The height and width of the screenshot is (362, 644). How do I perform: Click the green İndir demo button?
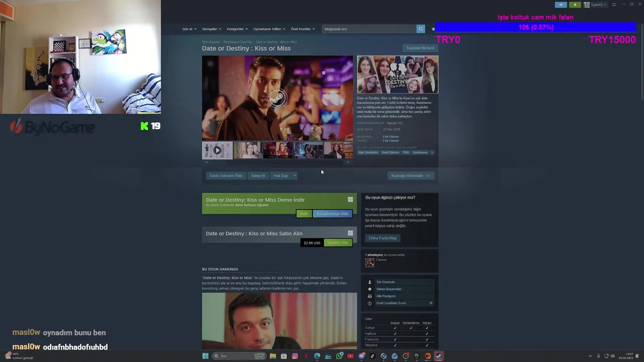(304, 214)
